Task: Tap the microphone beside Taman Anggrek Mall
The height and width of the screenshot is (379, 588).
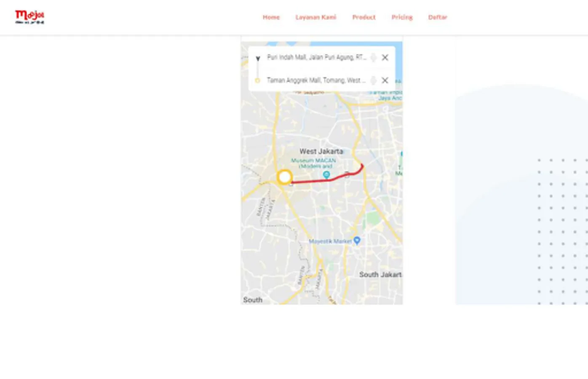Action: click(373, 80)
